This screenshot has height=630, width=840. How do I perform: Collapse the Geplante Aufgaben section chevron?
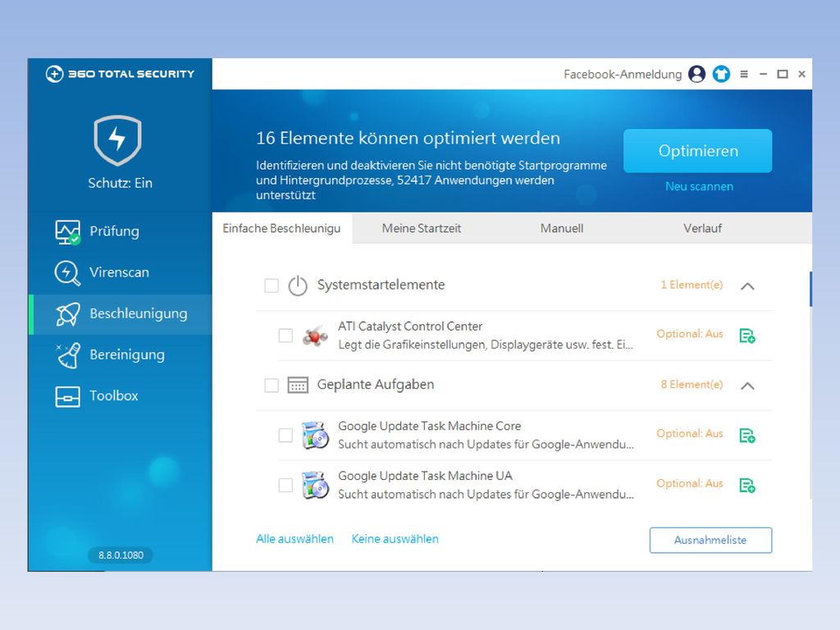(x=747, y=386)
